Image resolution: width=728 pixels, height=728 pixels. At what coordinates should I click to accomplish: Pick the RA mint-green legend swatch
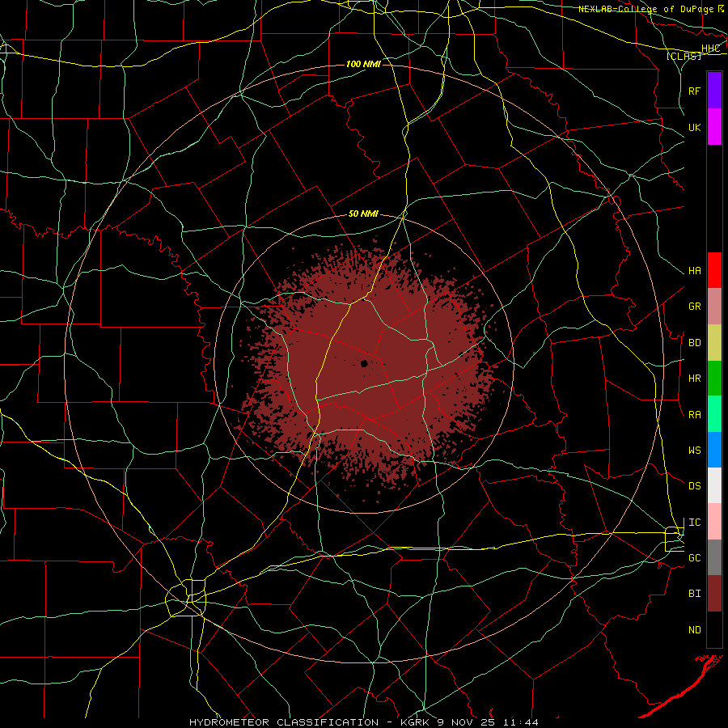(714, 414)
